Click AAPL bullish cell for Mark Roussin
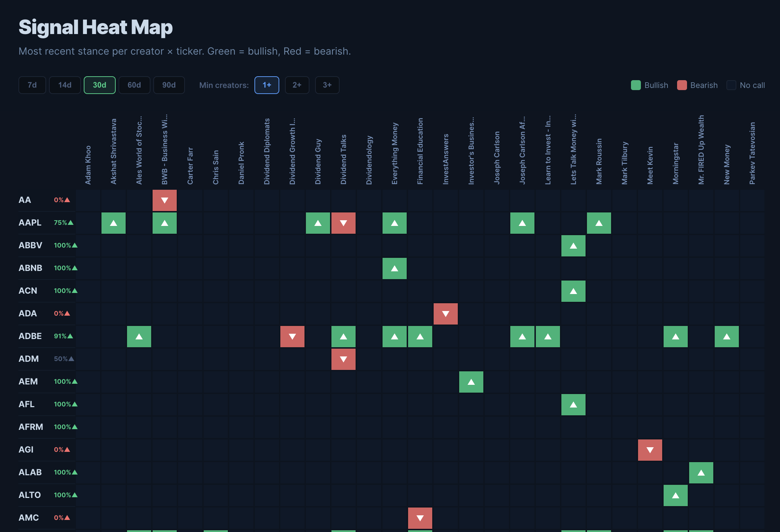The image size is (780, 532). coord(599,223)
